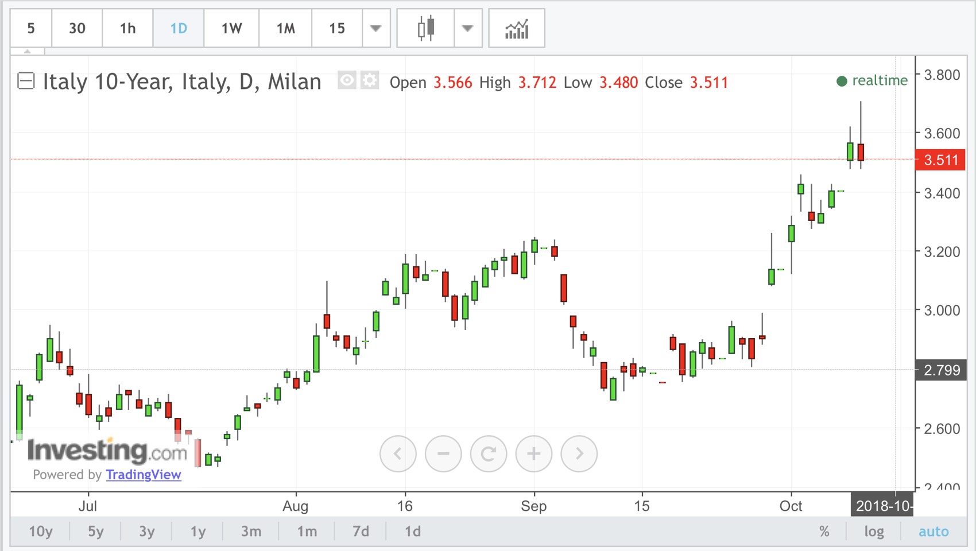This screenshot has height=551, width=980.
Task: Toggle the auto scale option
Action: point(933,531)
